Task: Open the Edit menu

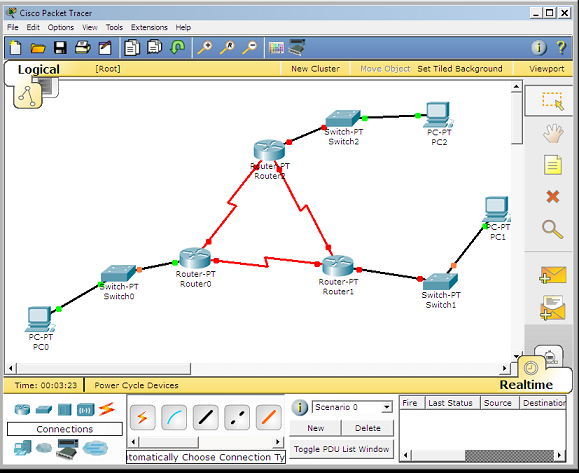Action: click(x=33, y=27)
